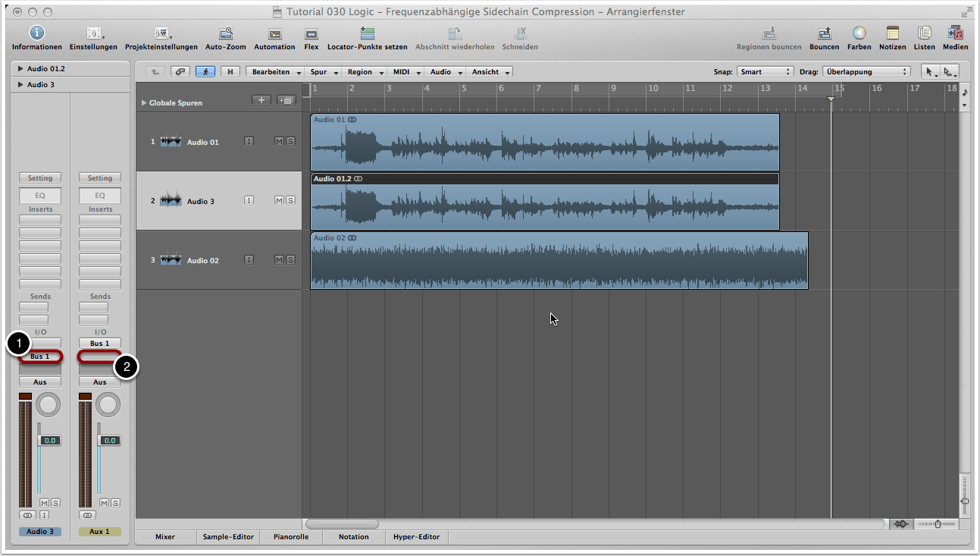Open the Automation view icon
Image resolution: width=980 pixels, height=556 pixels.
point(274,33)
